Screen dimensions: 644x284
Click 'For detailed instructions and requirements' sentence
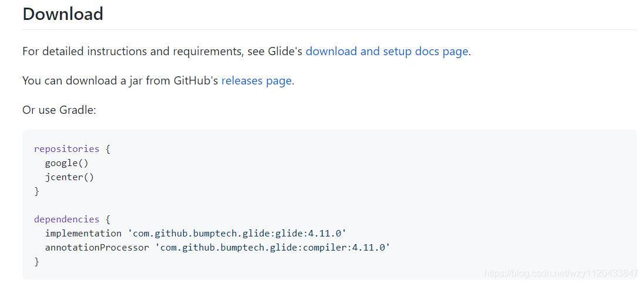(x=247, y=51)
